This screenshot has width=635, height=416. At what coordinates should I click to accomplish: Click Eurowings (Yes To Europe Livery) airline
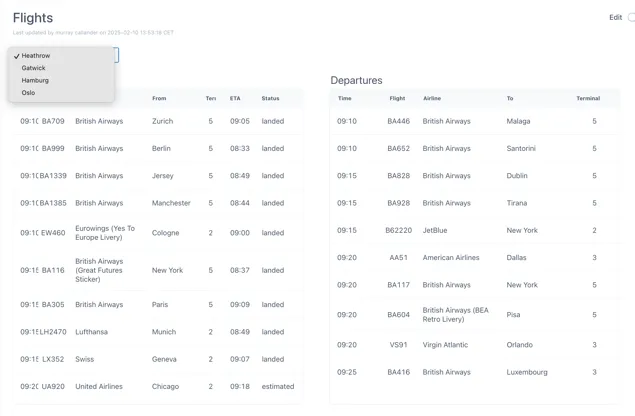(x=105, y=233)
